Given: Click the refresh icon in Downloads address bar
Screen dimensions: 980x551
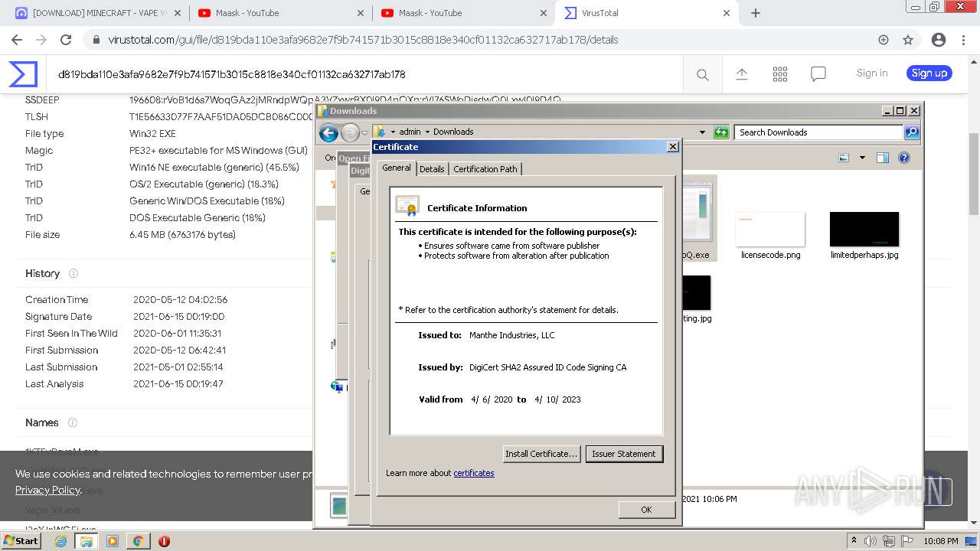Looking at the screenshot, I should pos(721,132).
